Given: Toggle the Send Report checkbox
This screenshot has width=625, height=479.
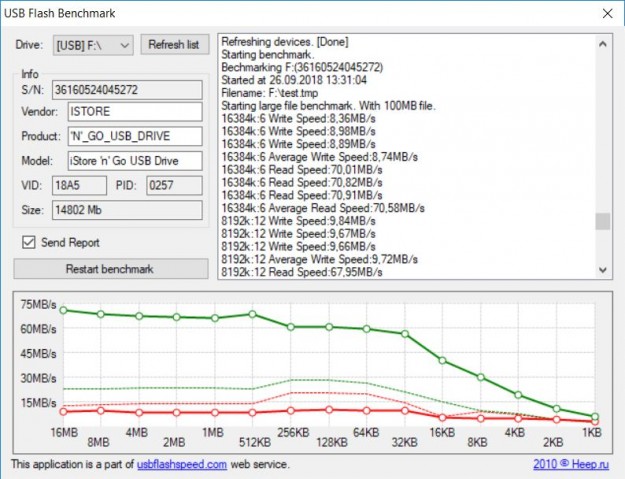Looking at the screenshot, I should (29, 242).
